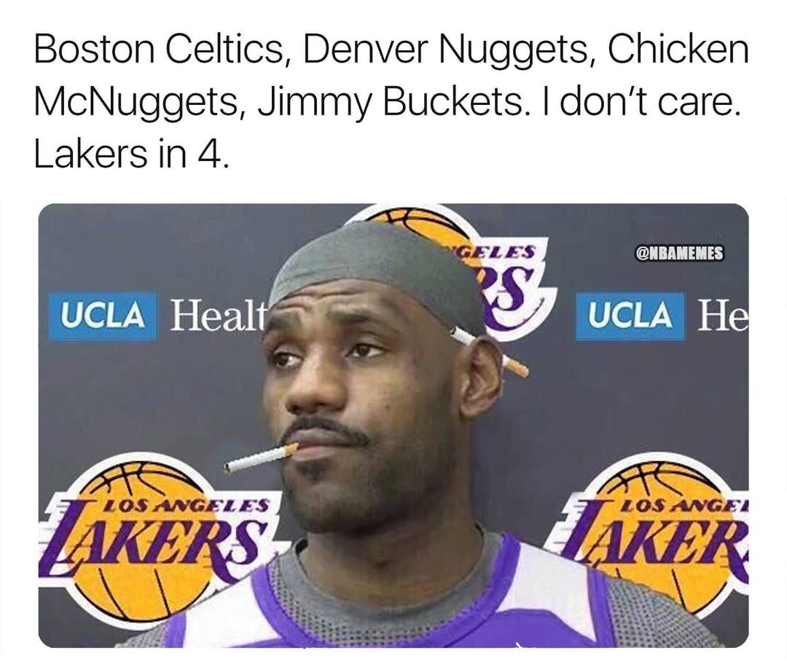787x672 pixels.
Task: Select the cut-off Lakers logo reading "LAKER"
Action: [x=657, y=537]
